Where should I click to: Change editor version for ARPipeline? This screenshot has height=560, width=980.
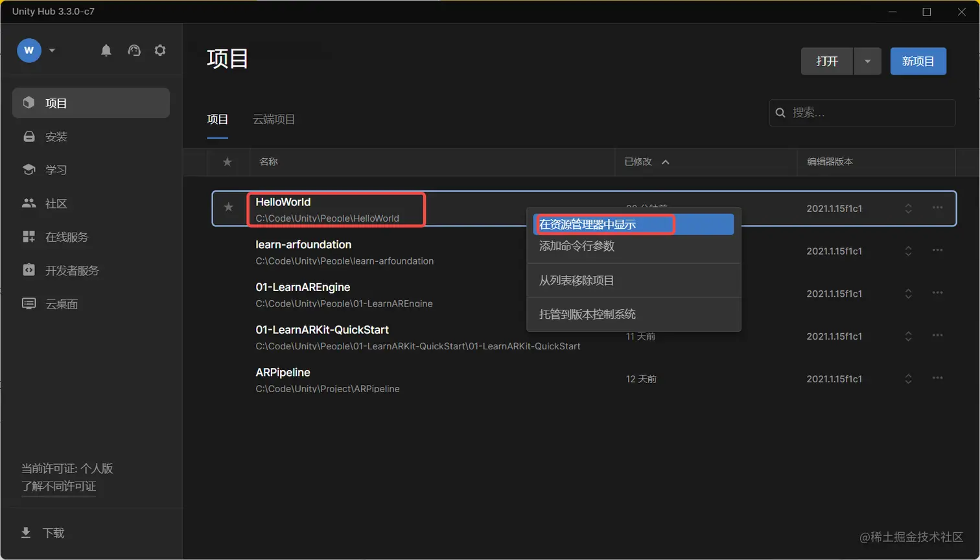(909, 379)
